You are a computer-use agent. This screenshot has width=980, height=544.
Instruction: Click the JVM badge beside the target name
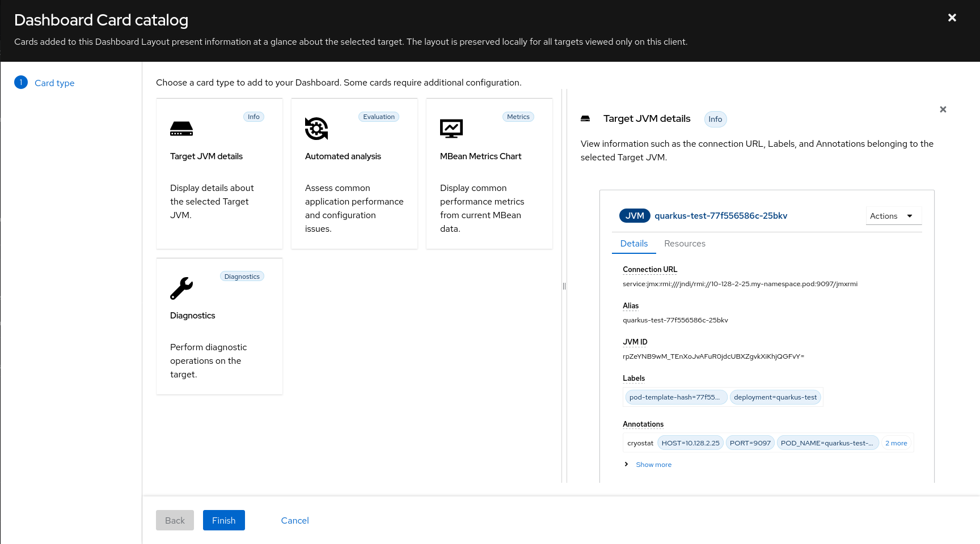(634, 216)
